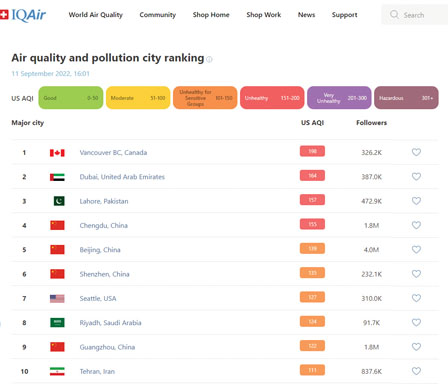
Task: Toggle favorite heart for Vancouver BC
Action: [416, 152]
